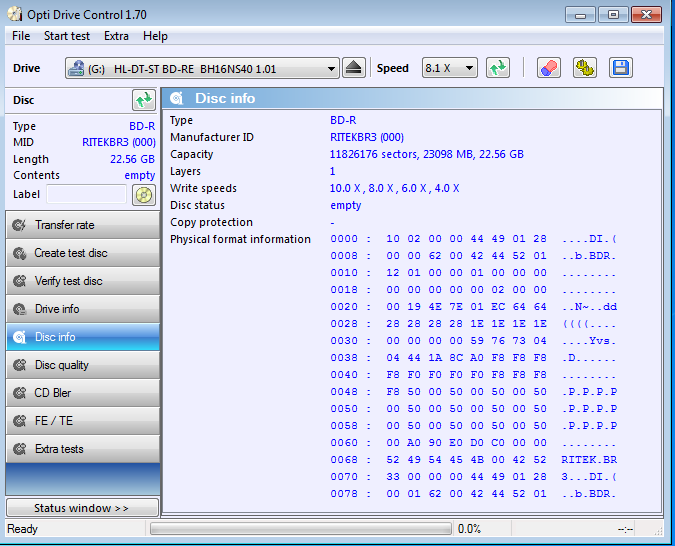The width and height of the screenshot is (675, 546).
Task: Click hex row 0000 offset label
Action: tap(344, 239)
